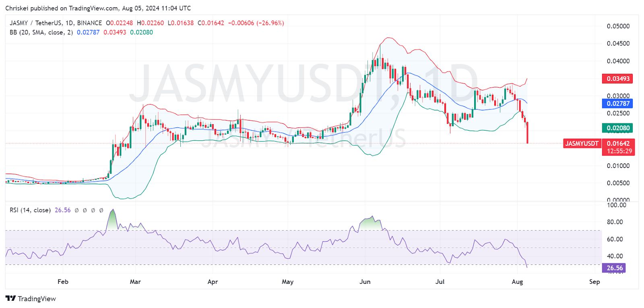Click the BB upper value 0.03493 in legend

tap(115, 32)
